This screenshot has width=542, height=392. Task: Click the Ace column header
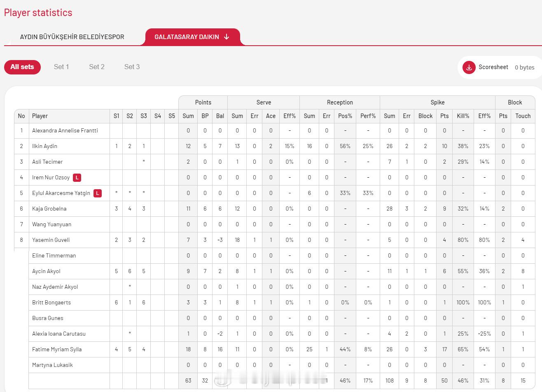[x=271, y=116]
